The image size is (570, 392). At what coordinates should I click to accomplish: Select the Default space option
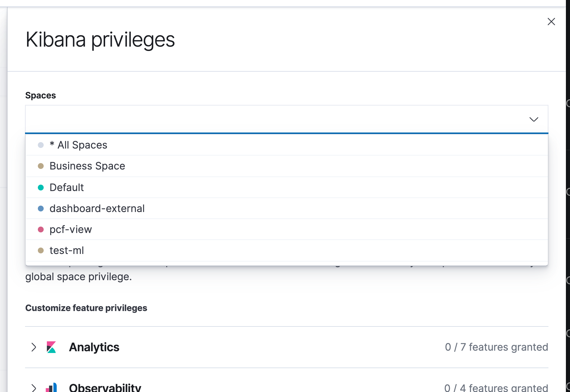point(67,188)
